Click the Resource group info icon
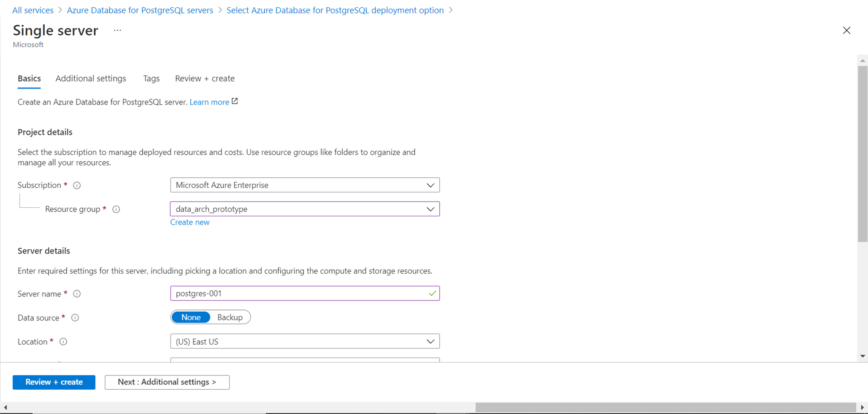The image size is (868, 414). pos(116,209)
